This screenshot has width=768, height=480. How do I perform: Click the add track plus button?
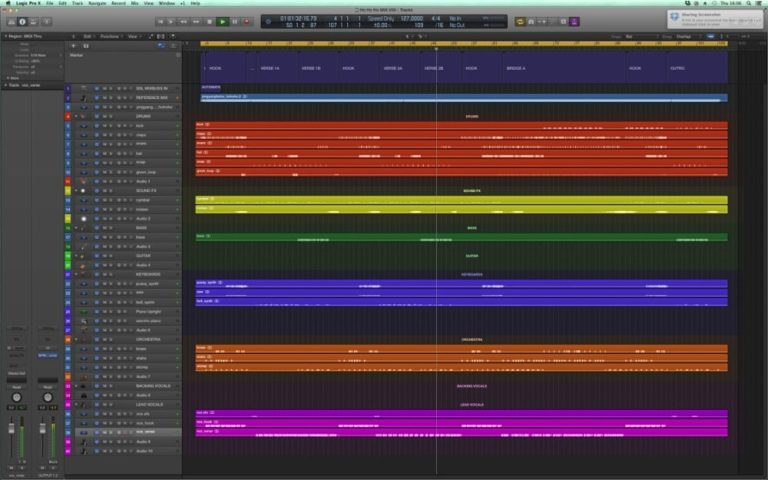pos(73,45)
